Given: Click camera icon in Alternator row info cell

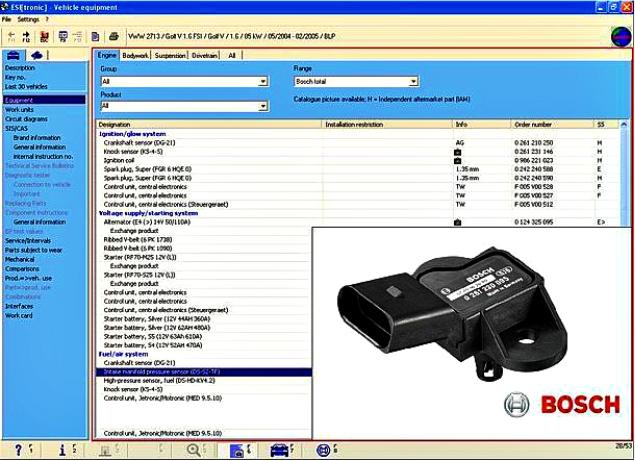Looking at the screenshot, I should click(458, 222).
